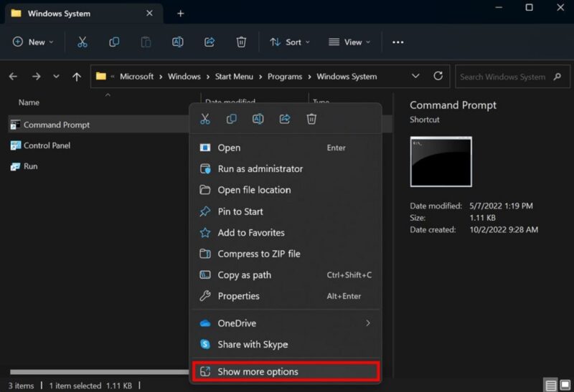
Task: Click the Delete icon in context menu
Action: coord(311,119)
